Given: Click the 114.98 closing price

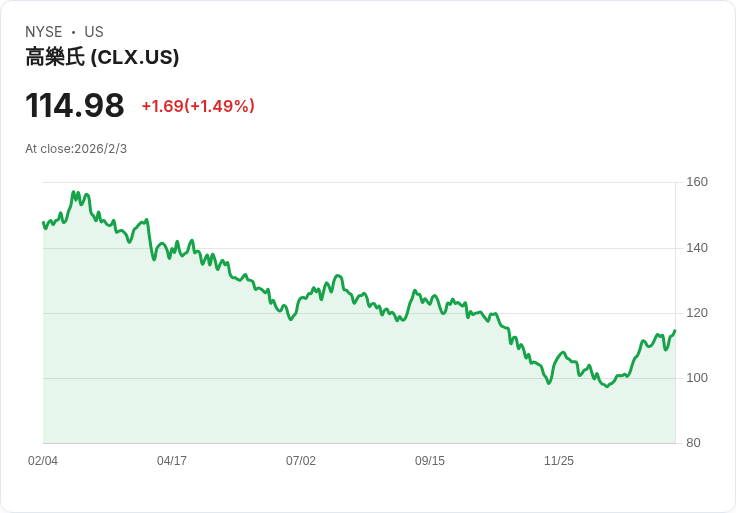Looking at the screenshot, I should [75, 105].
